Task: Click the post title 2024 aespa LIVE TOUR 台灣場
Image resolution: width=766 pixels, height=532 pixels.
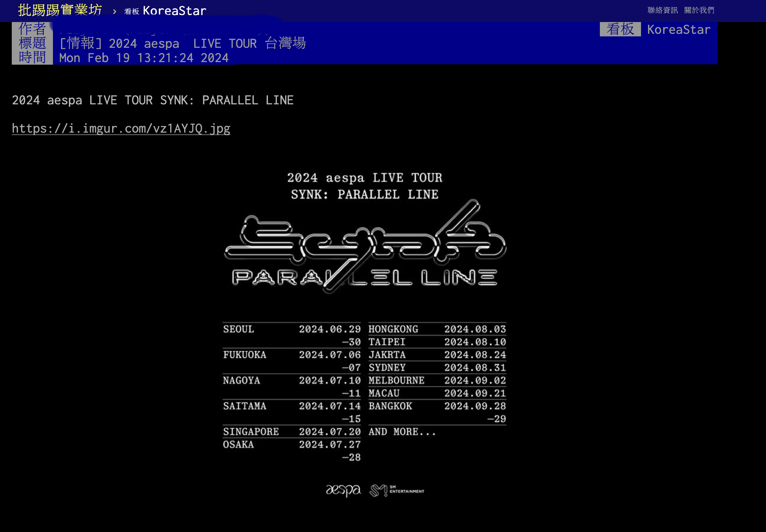Action: point(183,43)
